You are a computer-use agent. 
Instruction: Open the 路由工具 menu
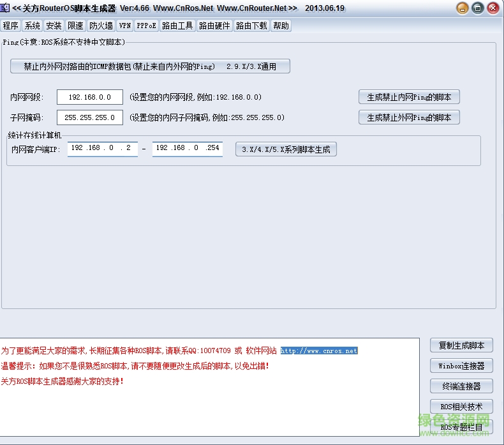[x=177, y=26]
